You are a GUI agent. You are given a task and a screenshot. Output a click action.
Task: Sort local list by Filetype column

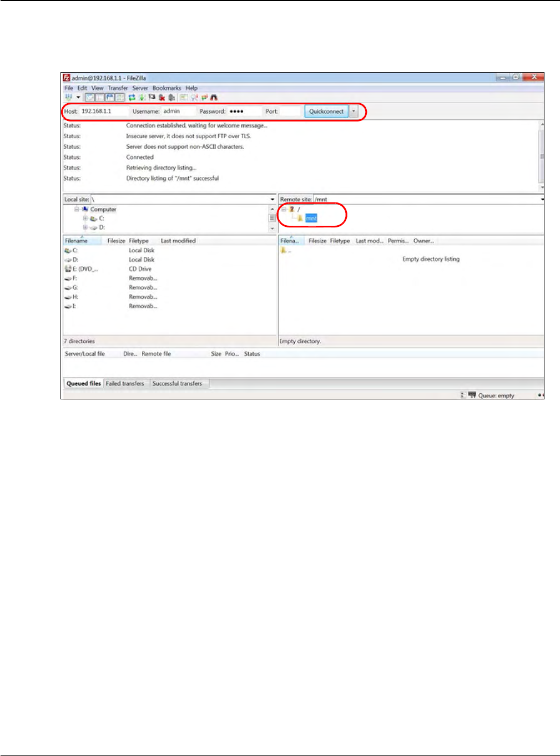[139, 241]
